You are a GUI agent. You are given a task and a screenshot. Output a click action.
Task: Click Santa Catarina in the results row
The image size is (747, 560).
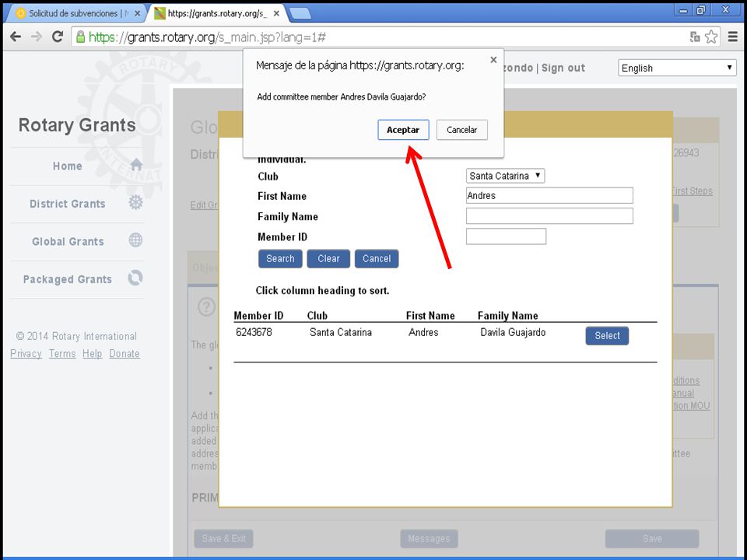click(x=341, y=332)
